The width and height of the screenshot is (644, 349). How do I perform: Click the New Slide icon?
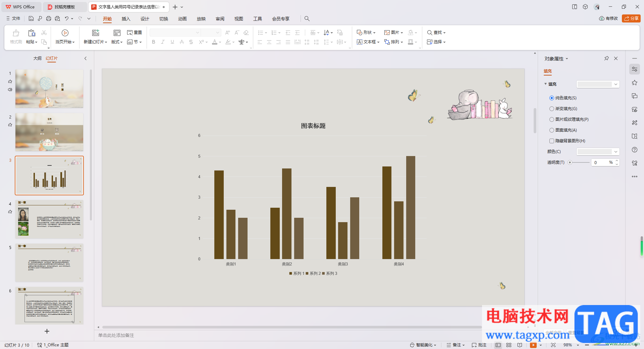tap(96, 33)
